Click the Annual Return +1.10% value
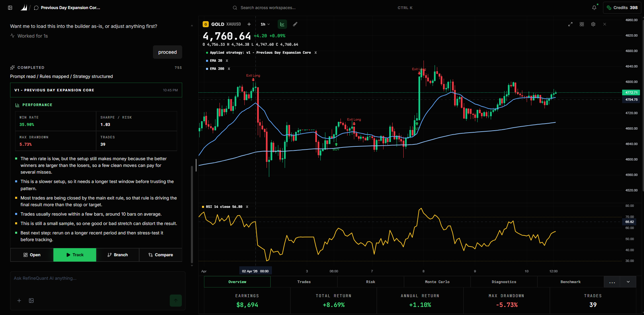This screenshot has width=644, height=315. 420,305
